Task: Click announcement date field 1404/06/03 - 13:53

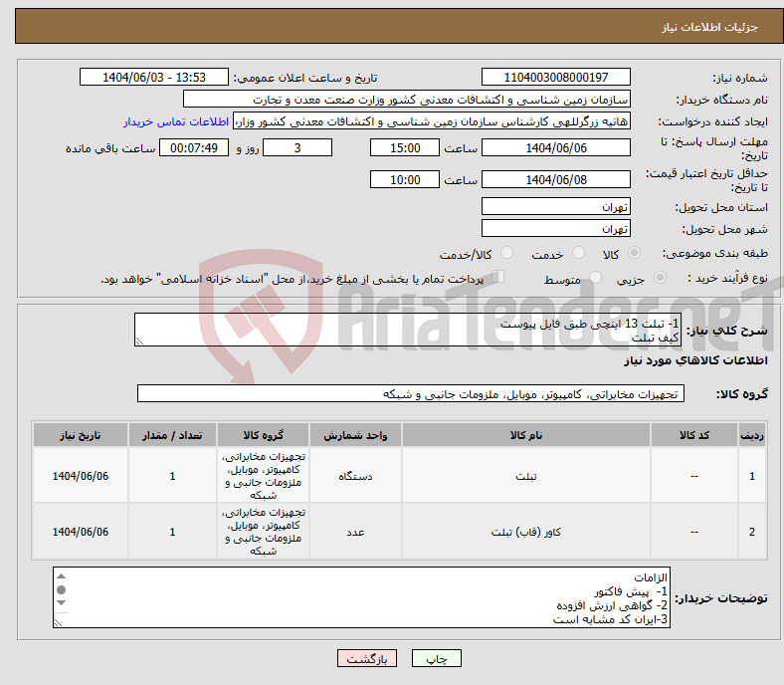Action: pyautogui.click(x=154, y=77)
